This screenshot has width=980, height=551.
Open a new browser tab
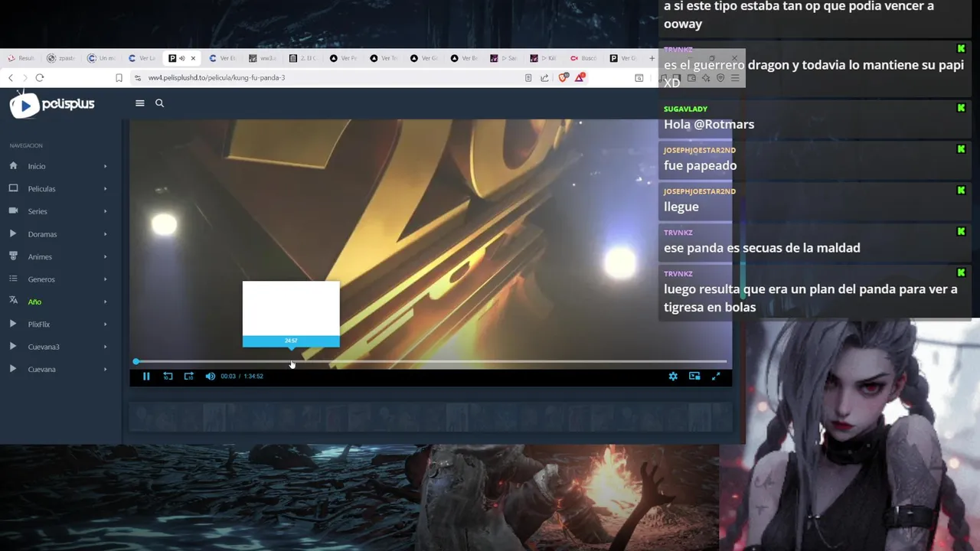(652, 58)
